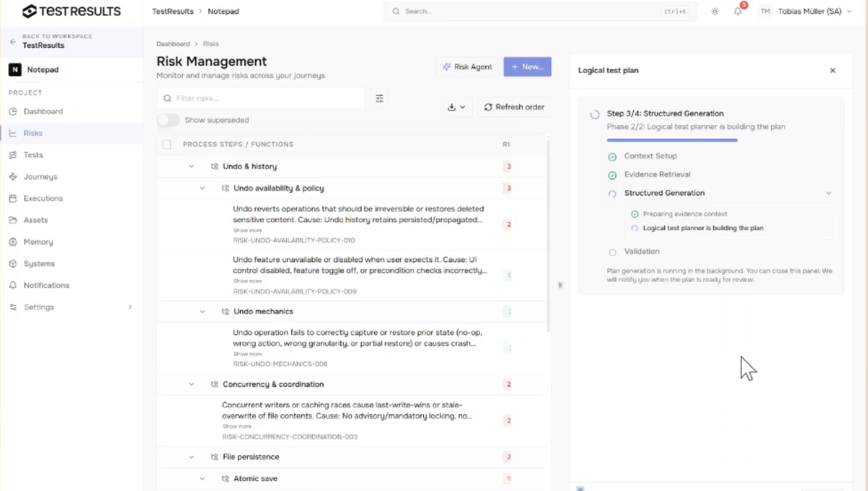
Task: Collapse the Structured Generation step details
Action: click(829, 193)
